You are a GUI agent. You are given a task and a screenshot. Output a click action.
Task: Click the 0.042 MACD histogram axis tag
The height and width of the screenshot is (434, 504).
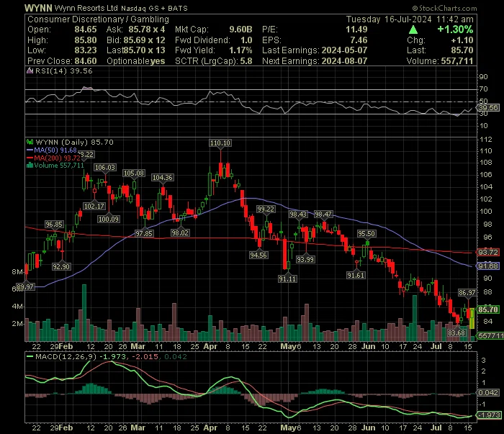488,393
